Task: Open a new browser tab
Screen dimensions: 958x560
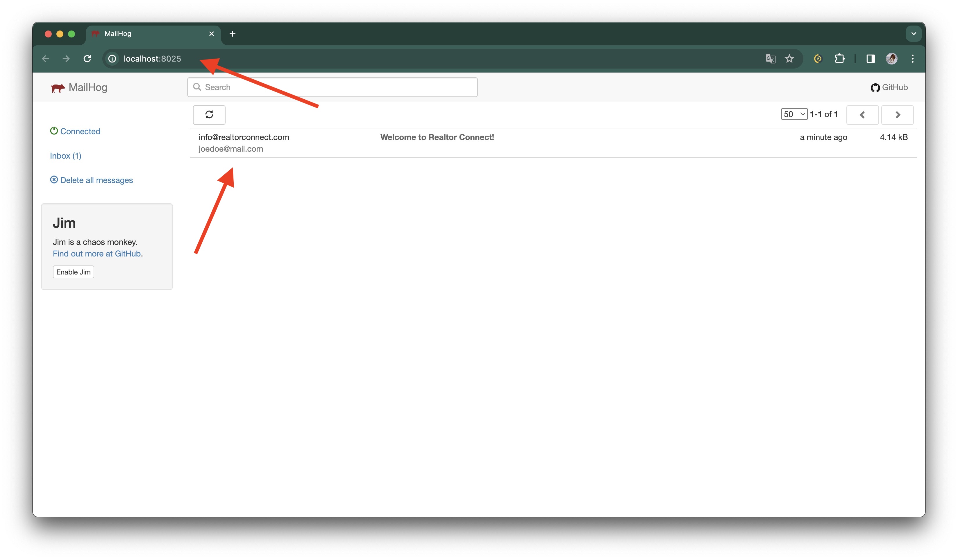Action: coord(232,34)
